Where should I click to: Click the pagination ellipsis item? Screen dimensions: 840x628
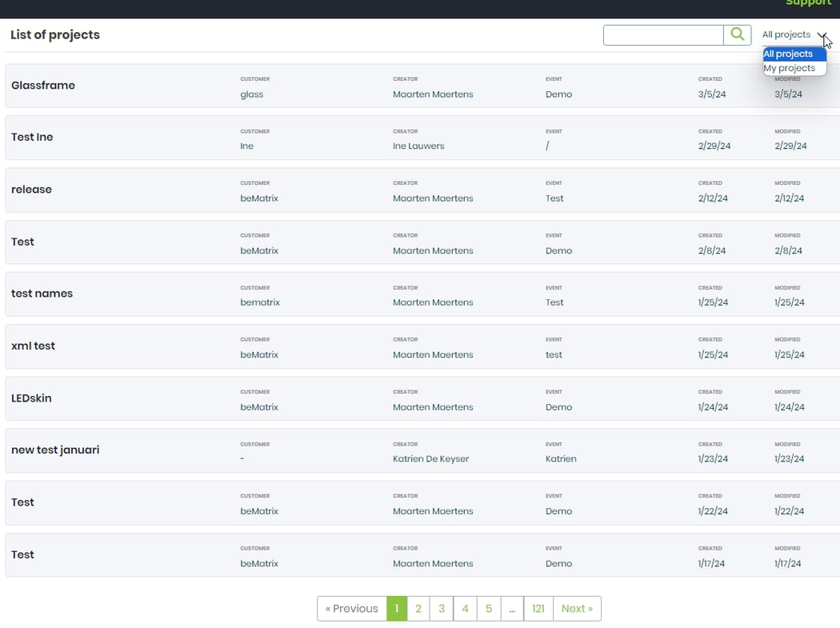(512, 609)
